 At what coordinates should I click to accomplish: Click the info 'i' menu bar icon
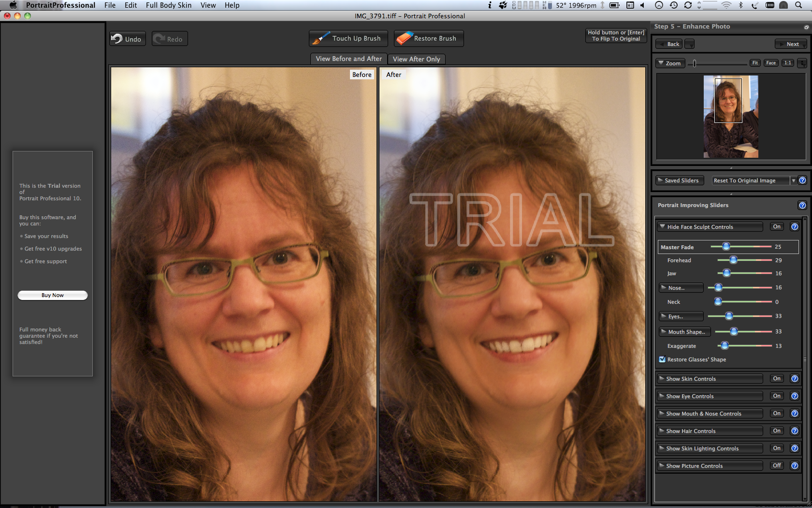(490, 5)
